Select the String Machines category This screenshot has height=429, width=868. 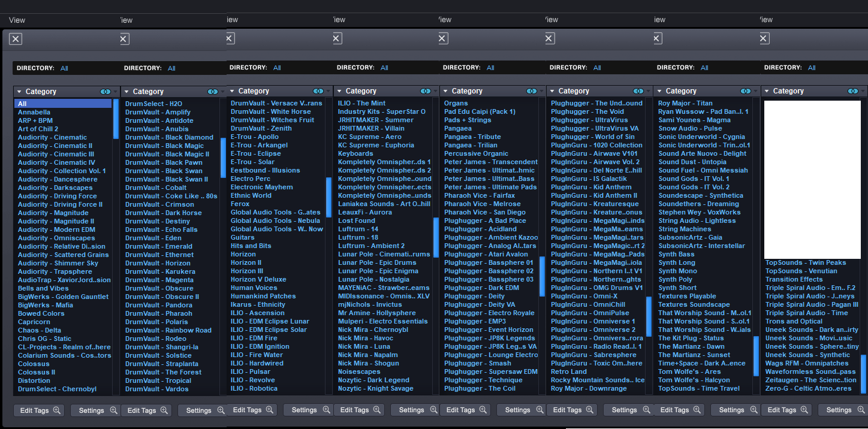pos(685,229)
